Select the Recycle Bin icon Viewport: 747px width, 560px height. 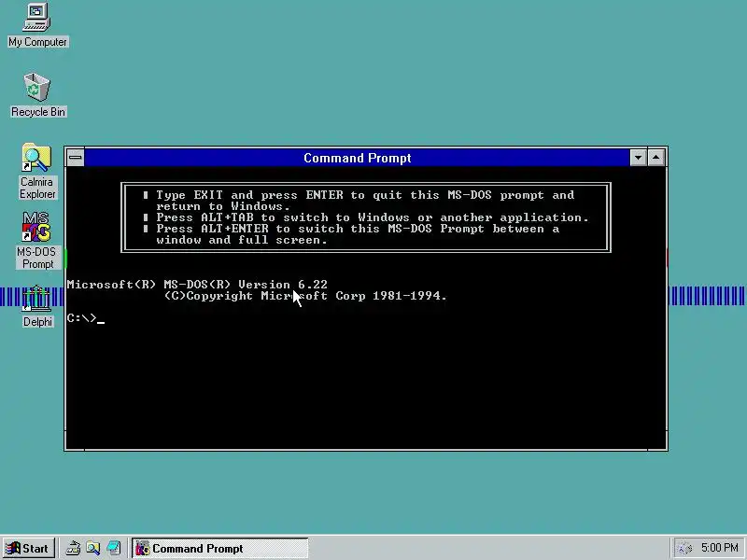[x=37, y=95]
